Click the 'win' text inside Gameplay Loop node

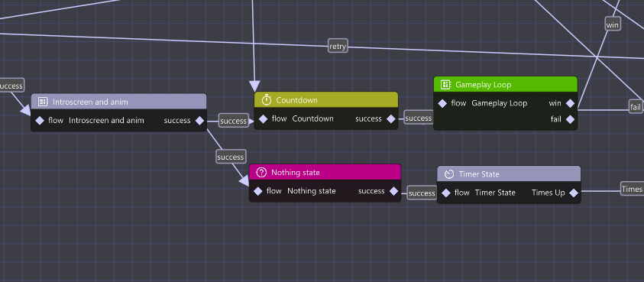tap(555, 103)
